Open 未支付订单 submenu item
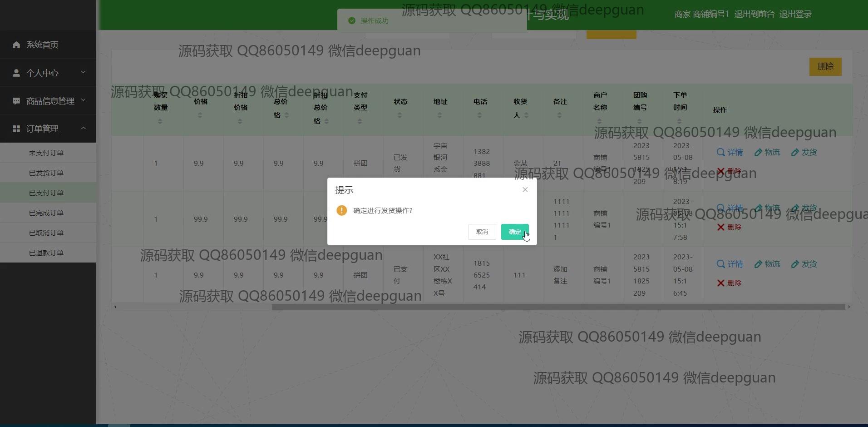Image resolution: width=868 pixels, height=427 pixels. (x=46, y=153)
